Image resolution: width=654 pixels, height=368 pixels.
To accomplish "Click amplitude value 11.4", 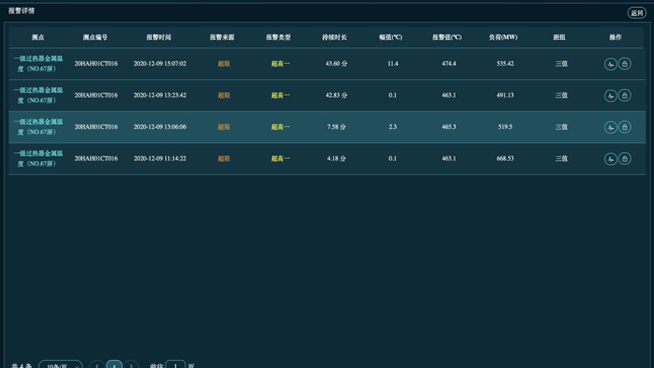I will (392, 63).
